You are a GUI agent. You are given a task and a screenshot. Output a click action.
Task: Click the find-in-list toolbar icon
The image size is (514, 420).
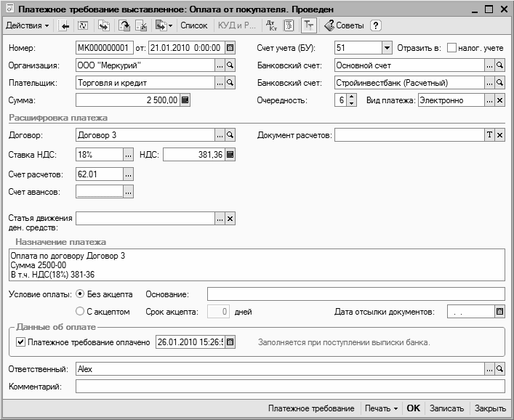tap(63, 25)
